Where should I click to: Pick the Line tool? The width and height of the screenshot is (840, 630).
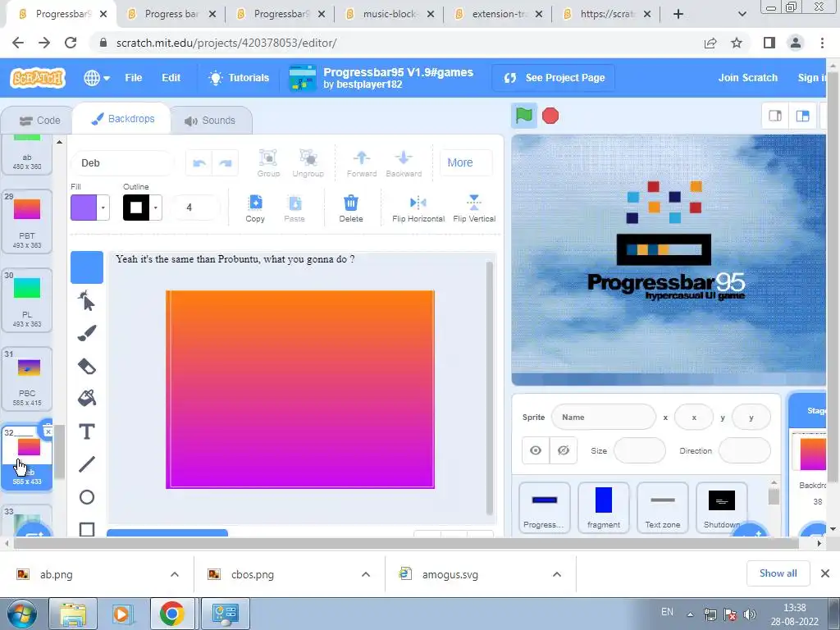click(87, 464)
